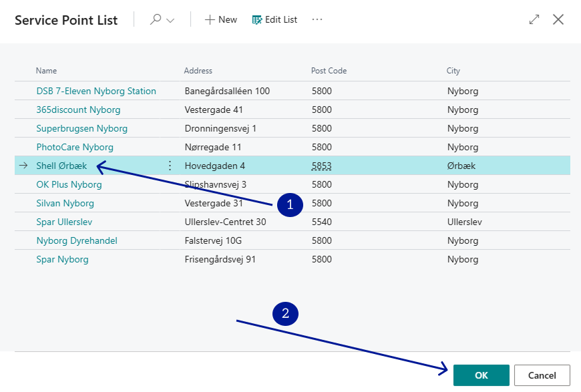
Task: Select the 365discount Nyborg entry
Action: [x=78, y=110]
